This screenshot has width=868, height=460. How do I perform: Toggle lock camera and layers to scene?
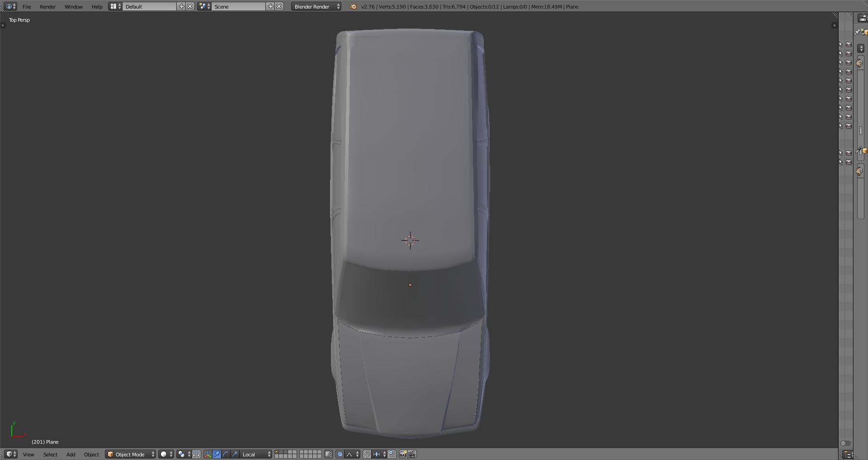pos(329,454)
